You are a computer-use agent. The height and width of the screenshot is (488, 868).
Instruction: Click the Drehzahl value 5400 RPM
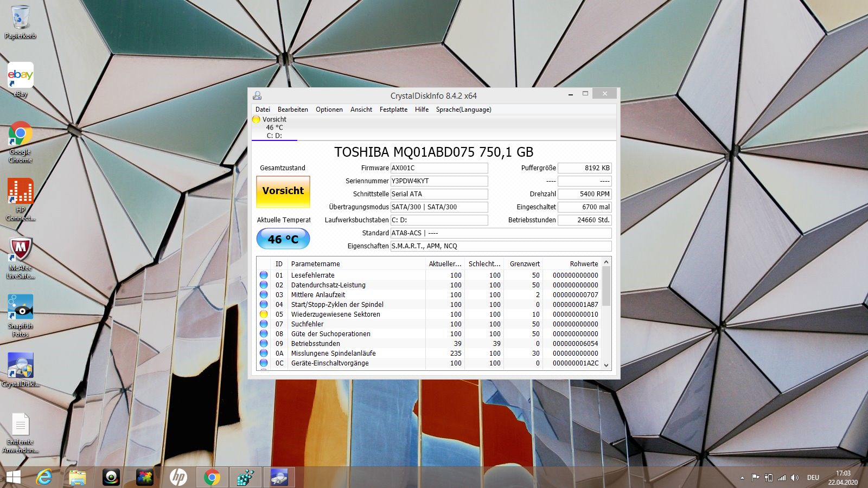(x=585, y=194)
